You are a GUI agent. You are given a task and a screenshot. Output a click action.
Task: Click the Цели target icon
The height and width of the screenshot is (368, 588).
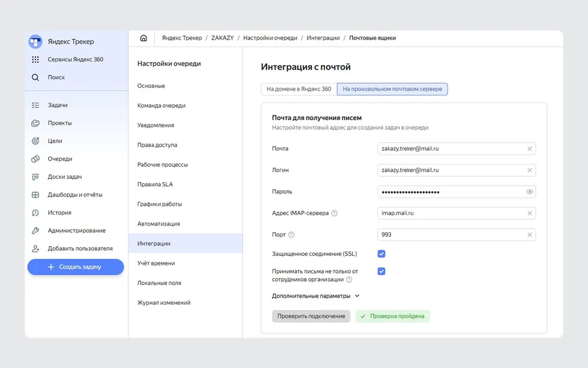coord(35,141)
